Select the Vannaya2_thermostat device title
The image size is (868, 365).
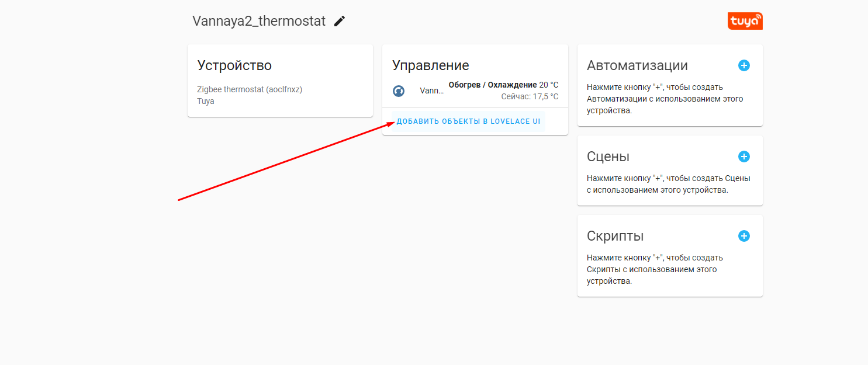(x=259, y=21)
